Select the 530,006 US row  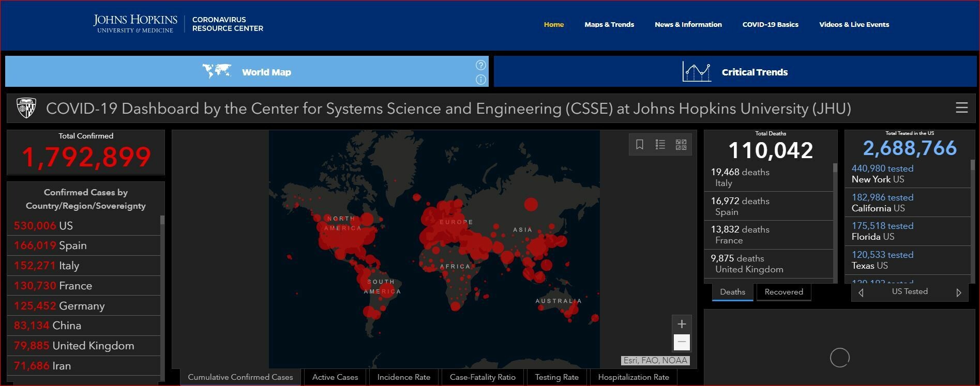[x=84, y=226]
